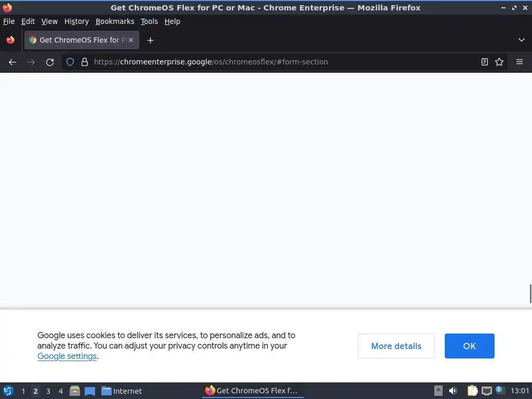This screenshot has height=399, width=532.
Task: View site security via padlock icon
Action: point(85,62)
